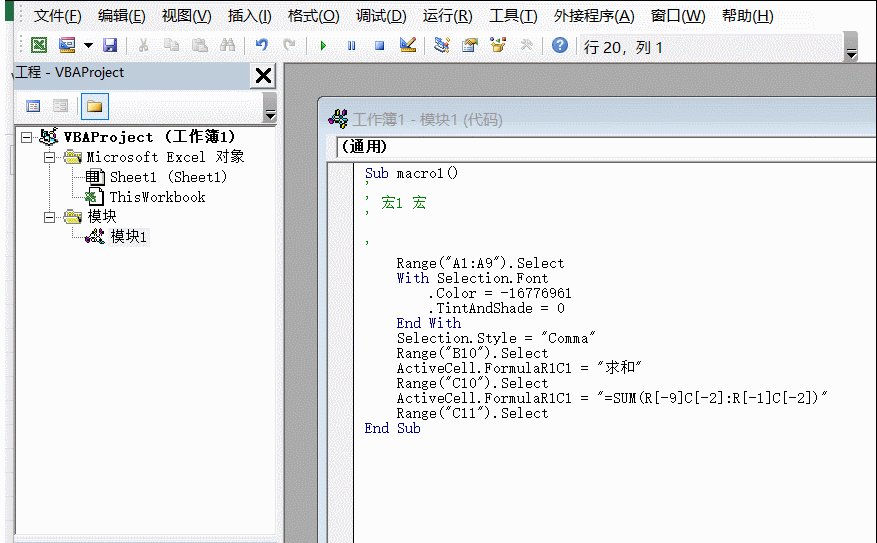Toggle Folders view in project panel
877x543 pixels.
click(95, 106)
